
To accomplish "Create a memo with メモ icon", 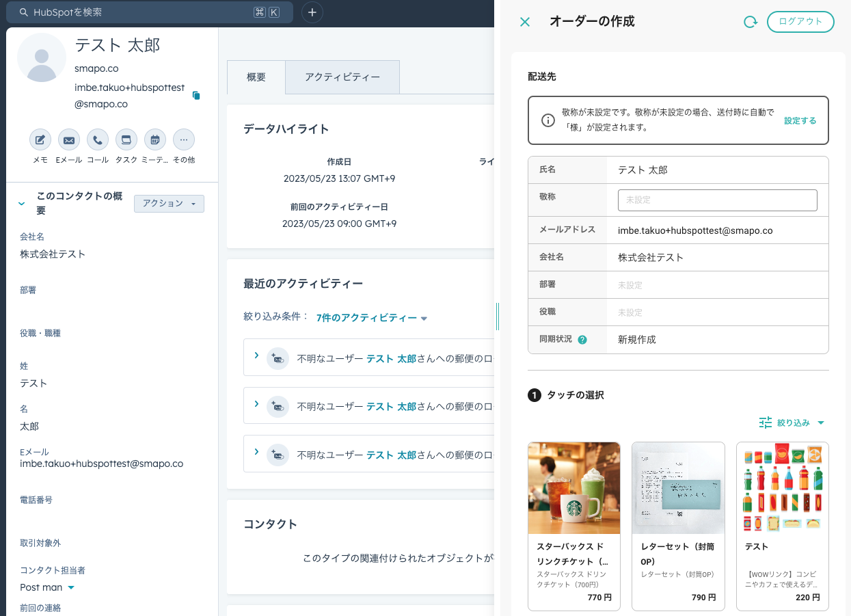I will pos(40,140).
